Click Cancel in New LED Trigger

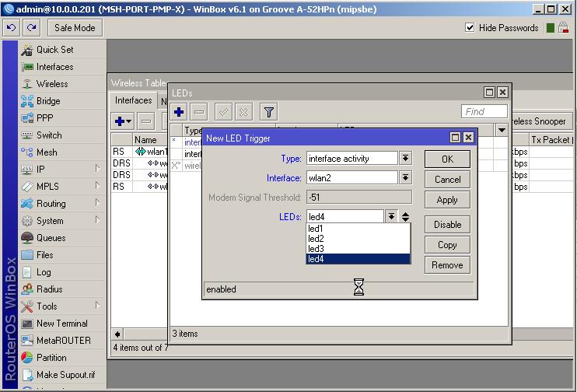click(x=447, y=180)
